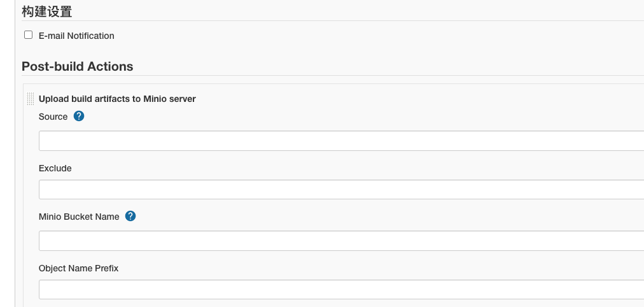The image size is (644, 307).
Task: Focus the Source input field
Action: click(x=341, y=141)
